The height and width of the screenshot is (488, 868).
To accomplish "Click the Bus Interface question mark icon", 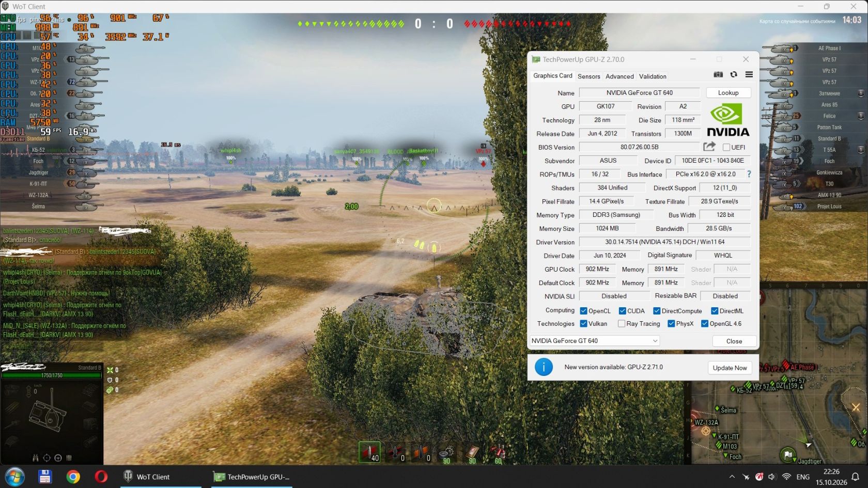I will (x=749, y=174).
